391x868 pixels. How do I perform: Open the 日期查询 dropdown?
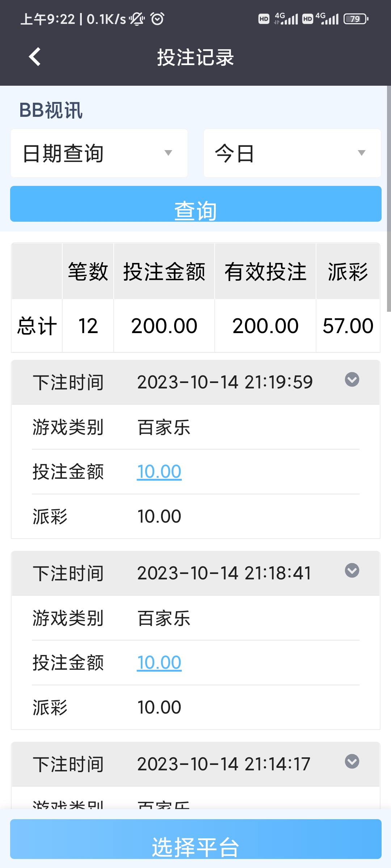coord(99,153)
